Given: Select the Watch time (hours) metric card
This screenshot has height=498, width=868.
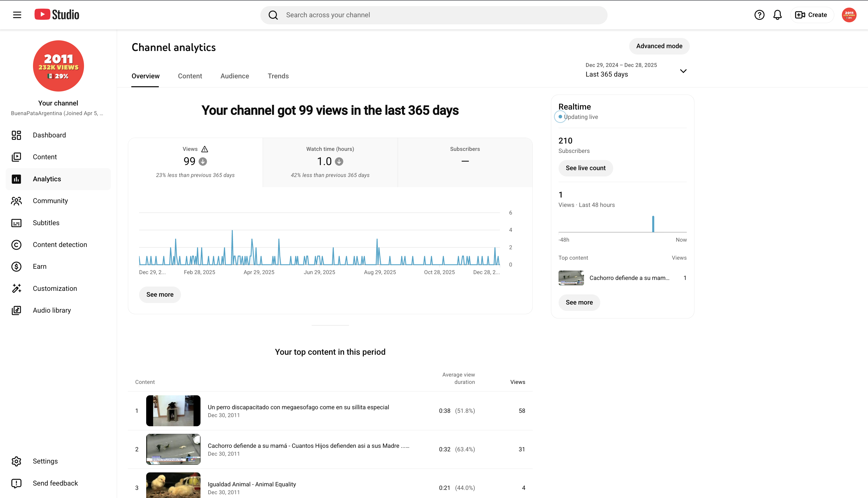Looking at the screenshot, I should (330, 163).
